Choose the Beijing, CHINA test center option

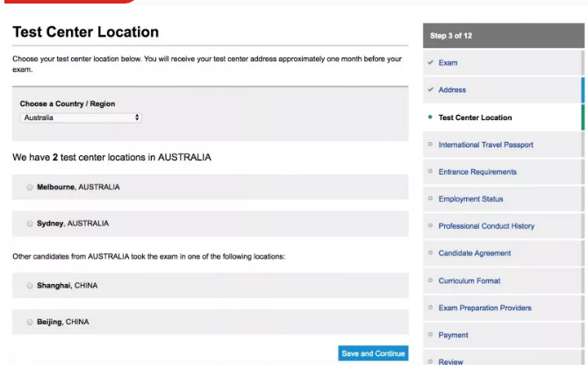[x=31, y=323]
